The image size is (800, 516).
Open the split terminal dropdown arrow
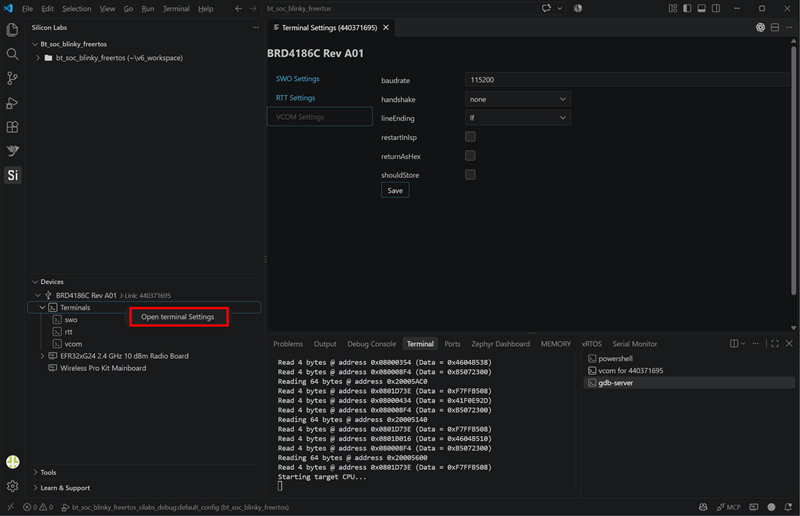[x=743, y=343]
